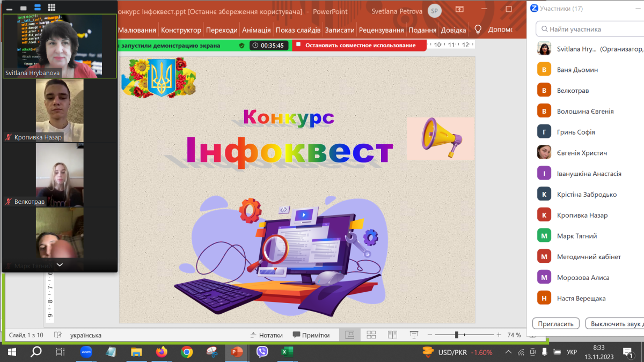Click the Пригласить button in participants

click(556, 323)
